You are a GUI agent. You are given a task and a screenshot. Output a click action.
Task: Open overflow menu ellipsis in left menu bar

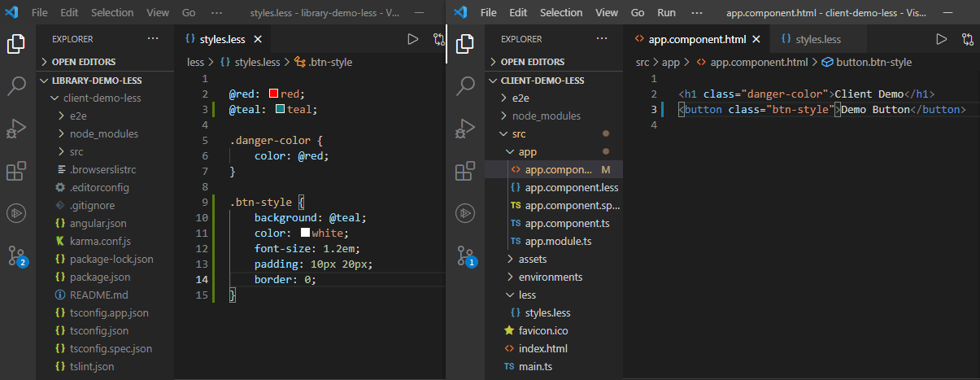[216, 13]
